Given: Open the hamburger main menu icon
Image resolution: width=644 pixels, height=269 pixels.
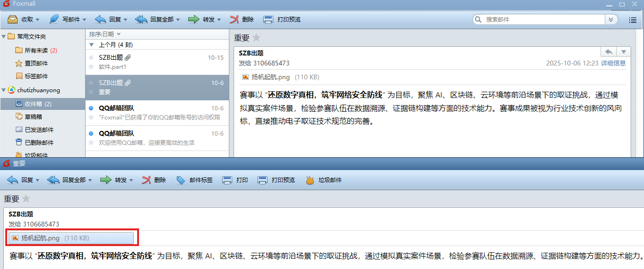Looking at the screenshot, I should pyautogui.click(x=633, y=20).
